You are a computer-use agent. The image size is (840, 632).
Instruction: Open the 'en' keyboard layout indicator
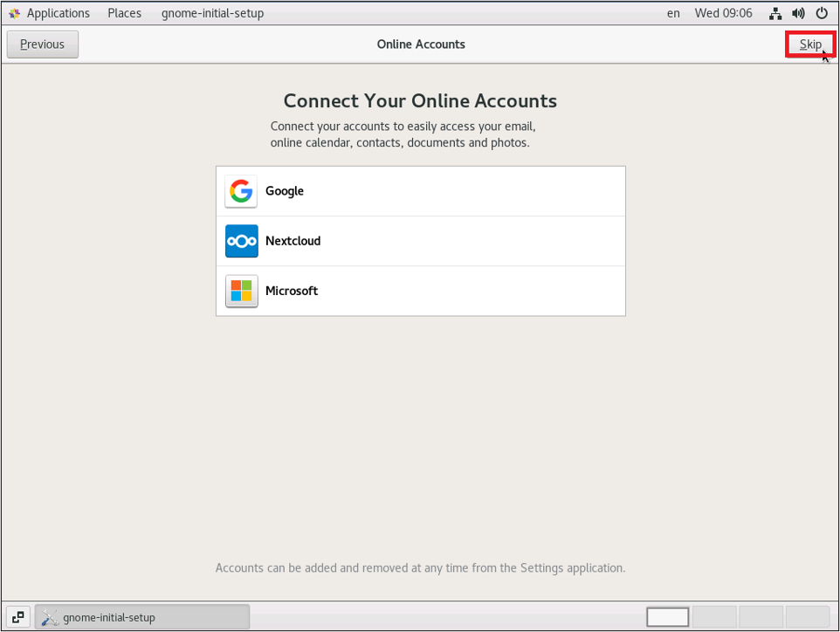(673, 13)
